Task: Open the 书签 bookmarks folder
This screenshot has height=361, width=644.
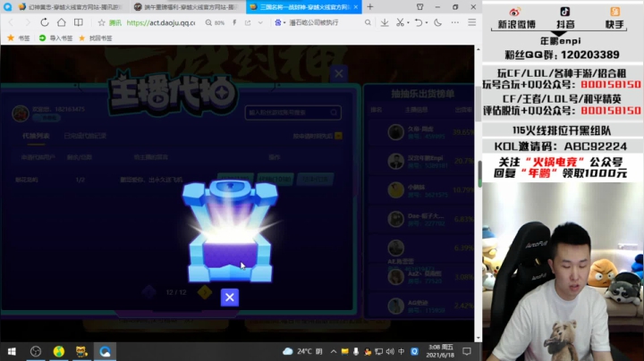Action: tap(19, 38)
